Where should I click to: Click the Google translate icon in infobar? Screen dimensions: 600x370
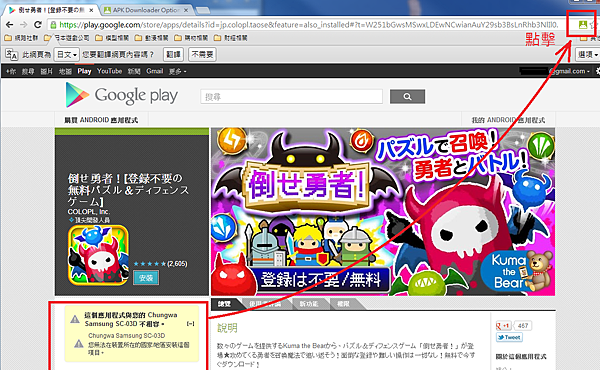(x=11, y=55)
